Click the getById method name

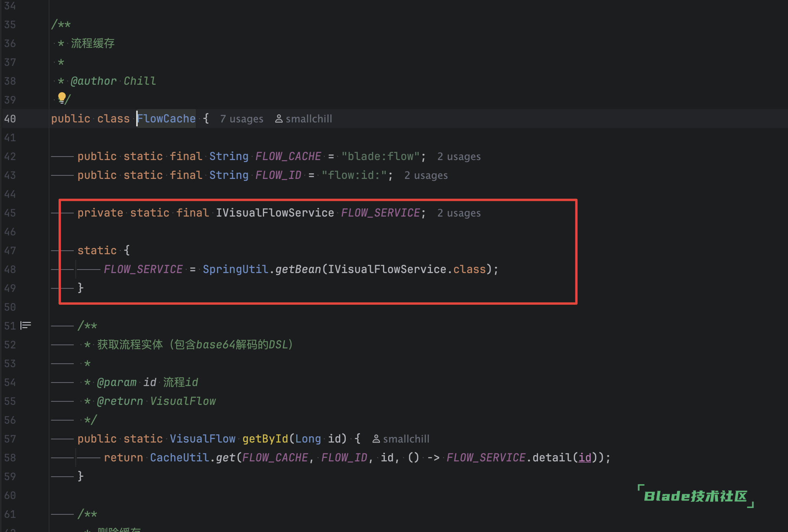(265, 439)
